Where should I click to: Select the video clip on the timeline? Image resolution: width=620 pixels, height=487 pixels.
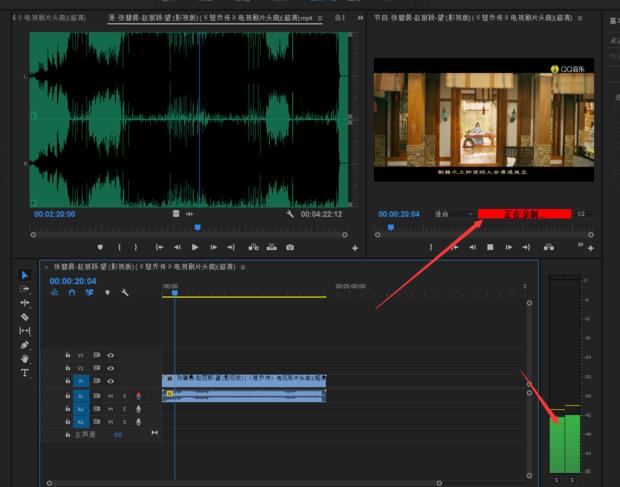click(244, 380)
